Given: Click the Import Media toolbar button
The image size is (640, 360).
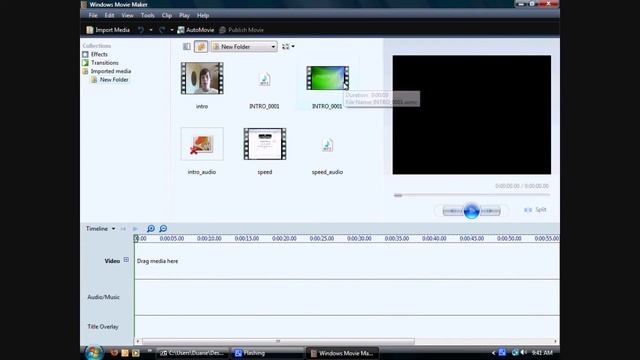Looking at the screenshot, I should click(x=108, y=30).
